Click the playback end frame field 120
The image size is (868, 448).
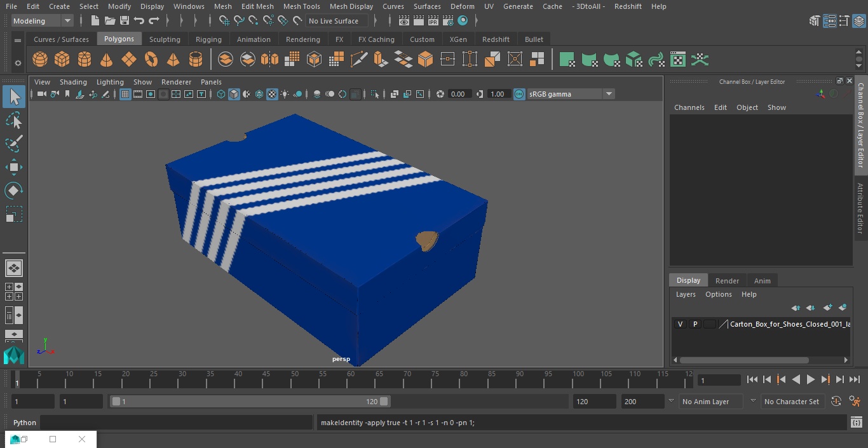[594, 402]
